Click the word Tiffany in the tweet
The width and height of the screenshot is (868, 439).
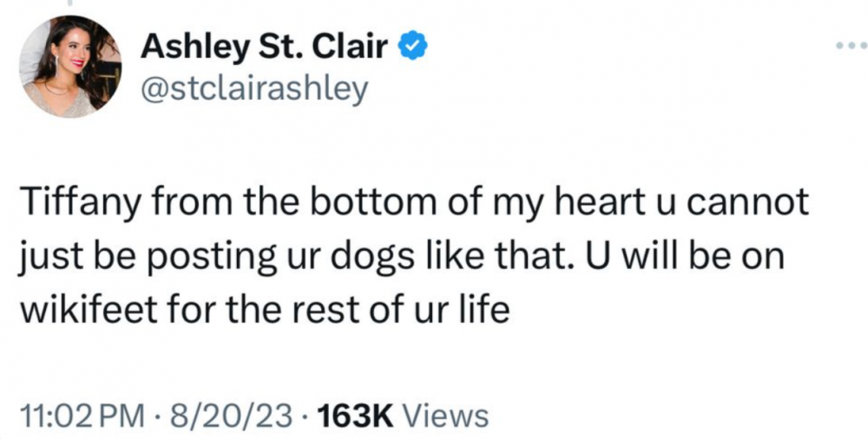click(72, 203)
